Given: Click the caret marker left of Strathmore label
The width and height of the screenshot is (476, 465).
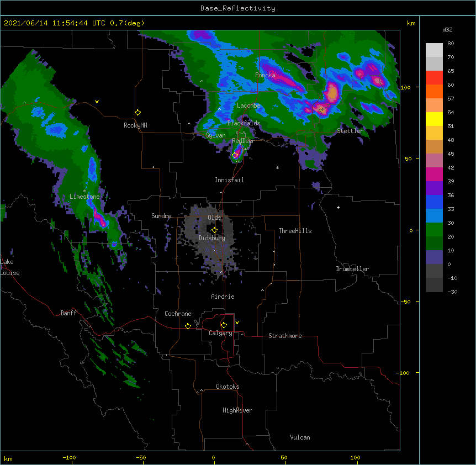Looking at the screenshot, I should [242, 334].
